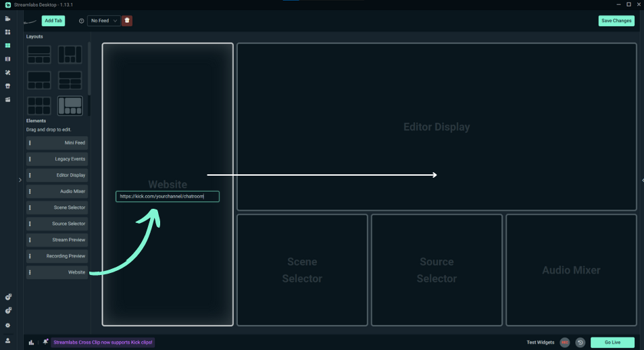Click the Test Widgets button
The image size is (644, 350).
[540, 342]
